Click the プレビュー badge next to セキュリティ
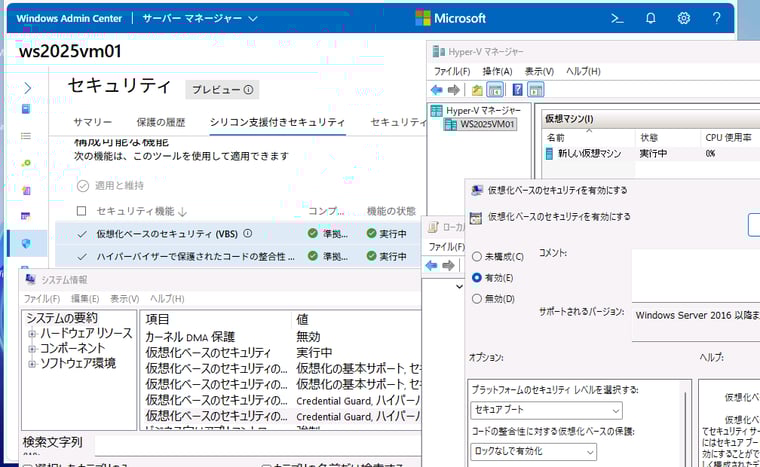 221,90
